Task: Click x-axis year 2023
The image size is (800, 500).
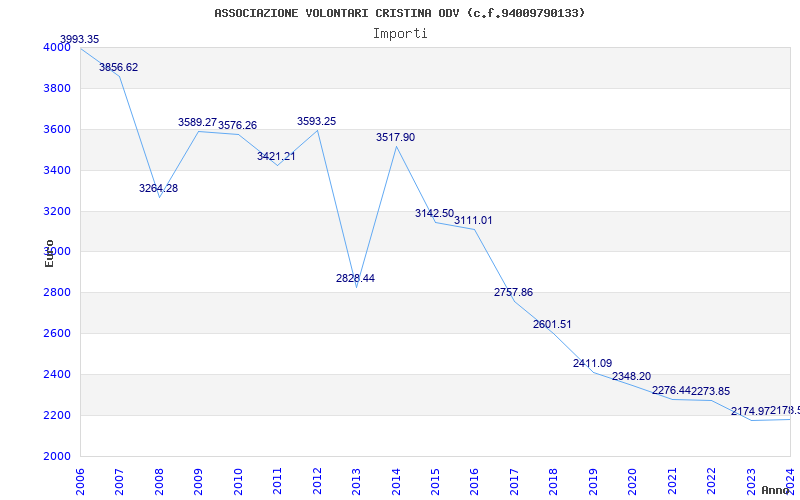Action: (x=751, y=482)
